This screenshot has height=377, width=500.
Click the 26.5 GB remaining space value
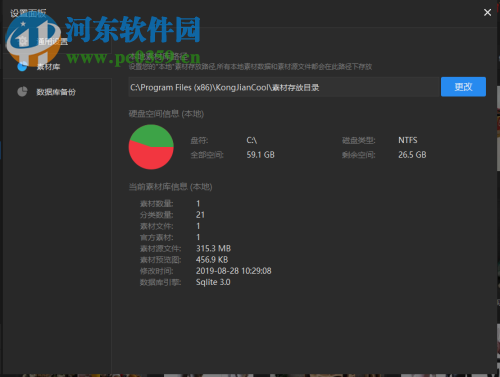coord(412,155)
